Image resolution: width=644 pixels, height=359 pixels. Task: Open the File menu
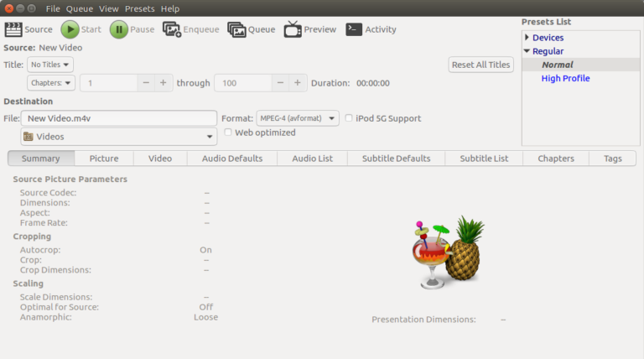point(53,8)
